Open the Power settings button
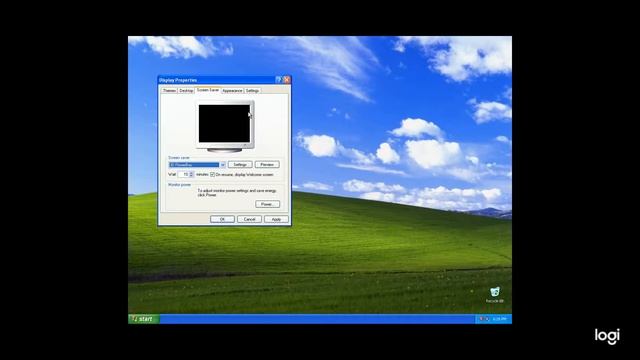This screenshot has width=640, height=360. tap(267, 204)
